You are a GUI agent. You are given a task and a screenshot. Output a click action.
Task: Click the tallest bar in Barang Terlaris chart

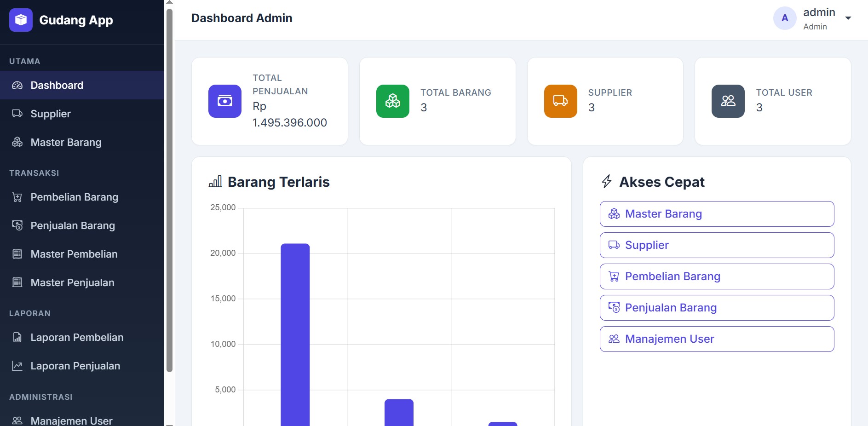tap(295, 335)
